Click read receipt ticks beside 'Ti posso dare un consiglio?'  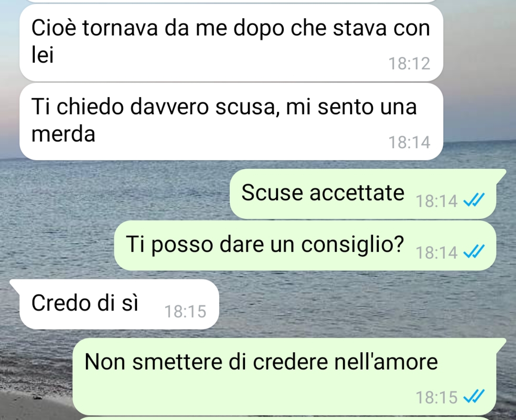point(474,252)
